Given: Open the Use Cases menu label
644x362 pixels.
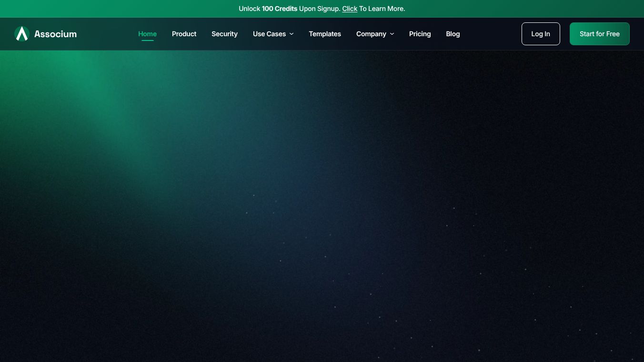Looking at the screenshot, I should [269, 34].
